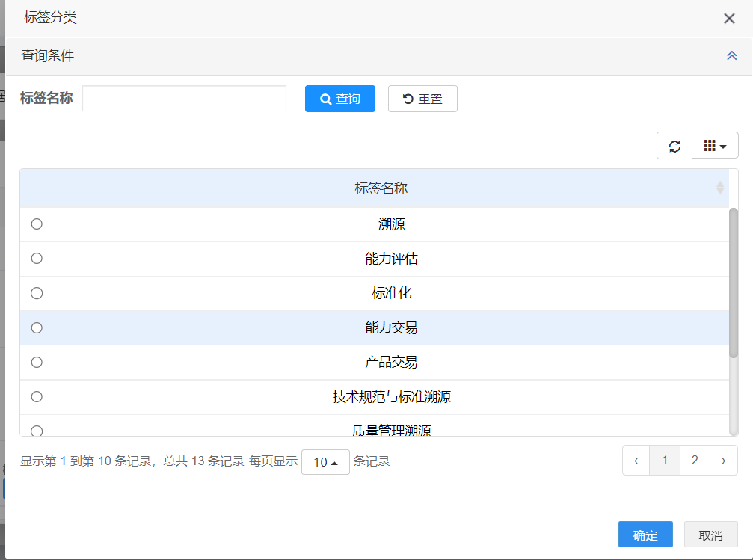Go to next page arrow
The height and width of the screenshot is (560, 753).
coord(723,461)
